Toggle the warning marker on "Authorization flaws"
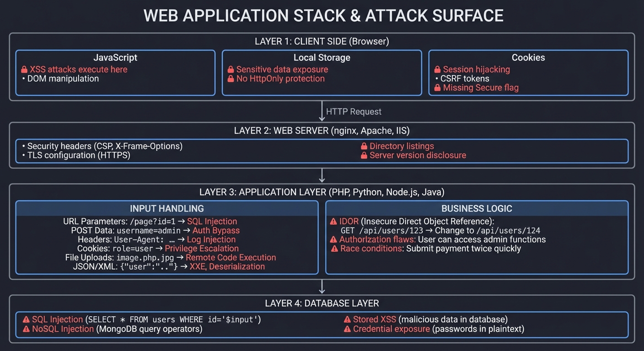Viewport: 644px width, 351px height. tap(333, 239)
